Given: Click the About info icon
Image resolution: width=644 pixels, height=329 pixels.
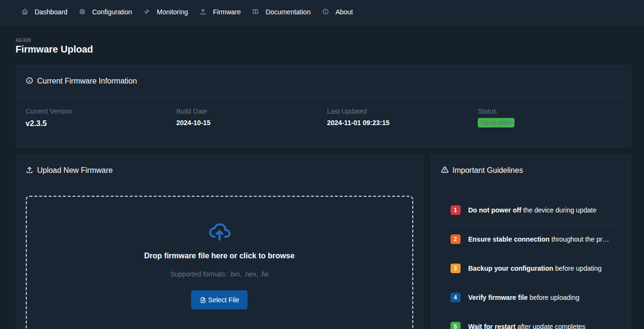Looking at the screenshot, I should (325, 12).
